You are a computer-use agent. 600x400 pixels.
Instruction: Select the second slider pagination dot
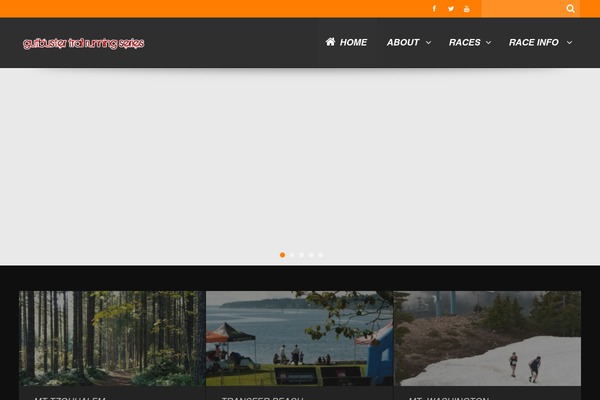tap(292, 255)
